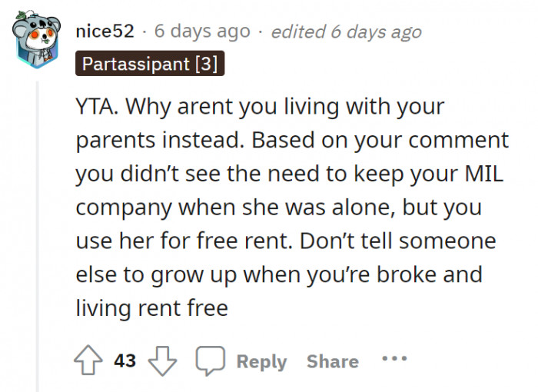Click the words 'parents instead' in the comment
This screenshot has height=392, width=538.
click(x=154, y=141)
